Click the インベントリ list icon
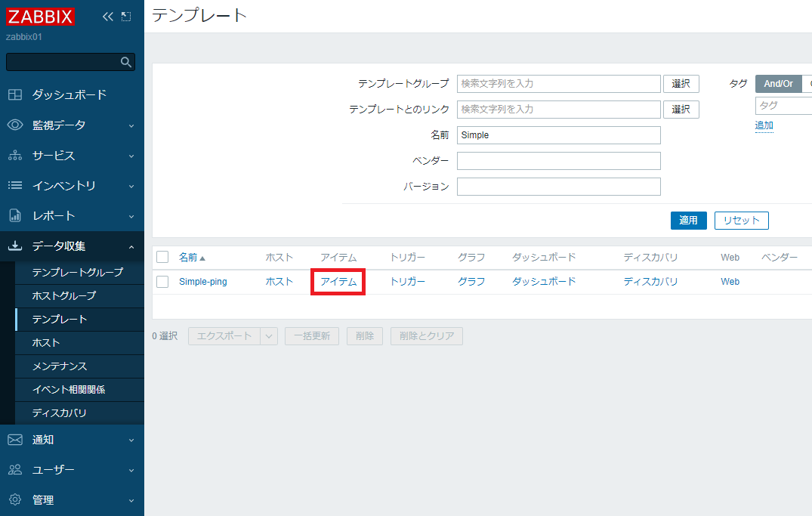The height and width of the screenshot is (516, 812). pos(17,185)
